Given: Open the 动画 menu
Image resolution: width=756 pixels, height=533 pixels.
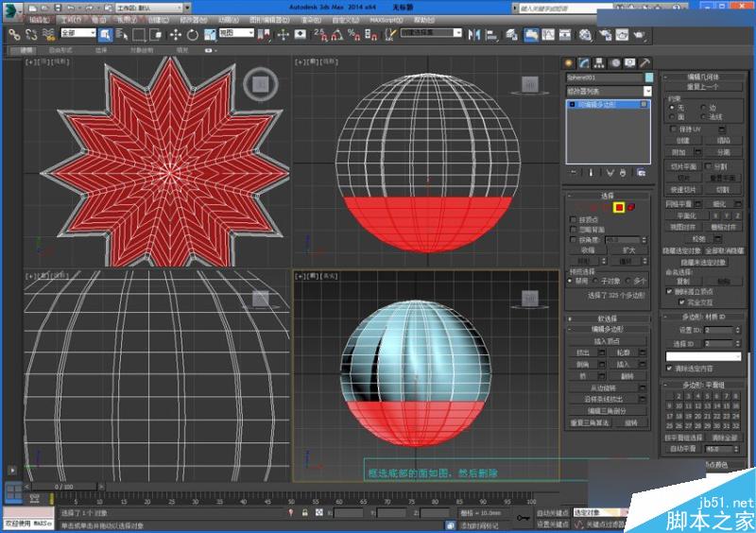Looking at the screenshot, I should click(228, 20).
